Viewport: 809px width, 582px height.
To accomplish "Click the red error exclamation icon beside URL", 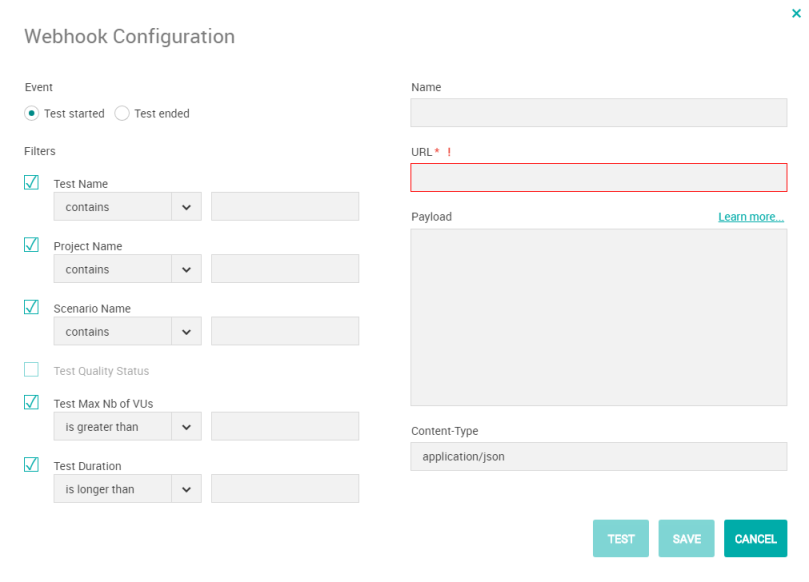I will coord(447,152).
